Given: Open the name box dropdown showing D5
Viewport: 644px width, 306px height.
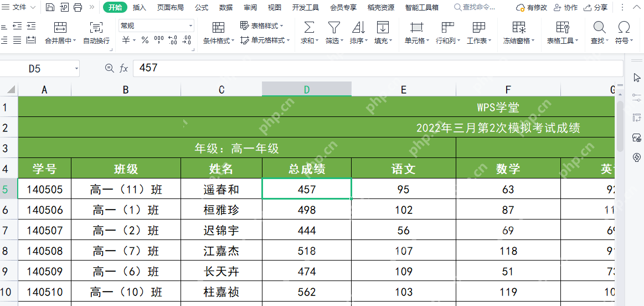Looking at the screenshot, I should 76,69.
